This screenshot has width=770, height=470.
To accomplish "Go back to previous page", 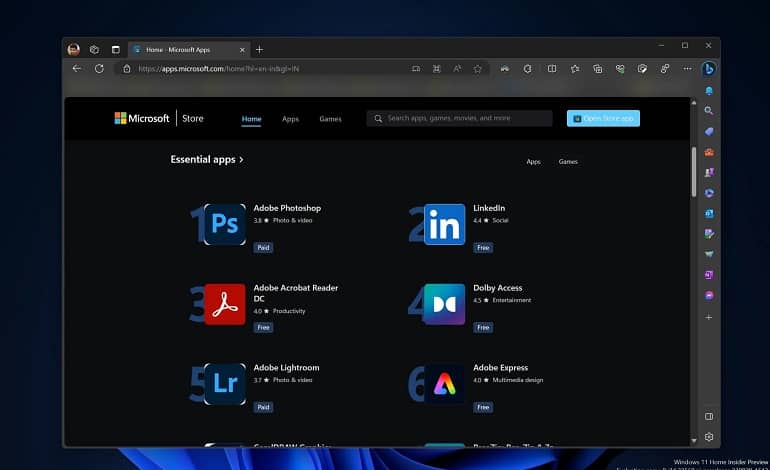I will [77, 69].
